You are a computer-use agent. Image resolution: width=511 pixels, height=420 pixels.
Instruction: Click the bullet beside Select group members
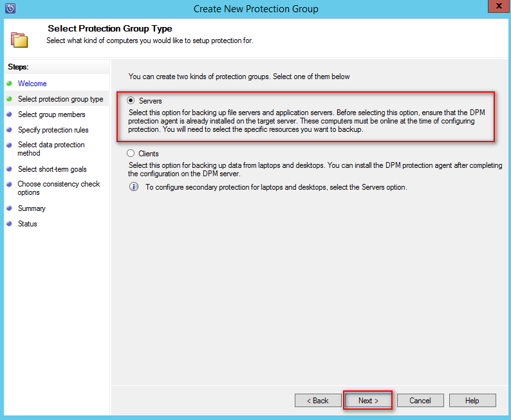tap(9, 114)
